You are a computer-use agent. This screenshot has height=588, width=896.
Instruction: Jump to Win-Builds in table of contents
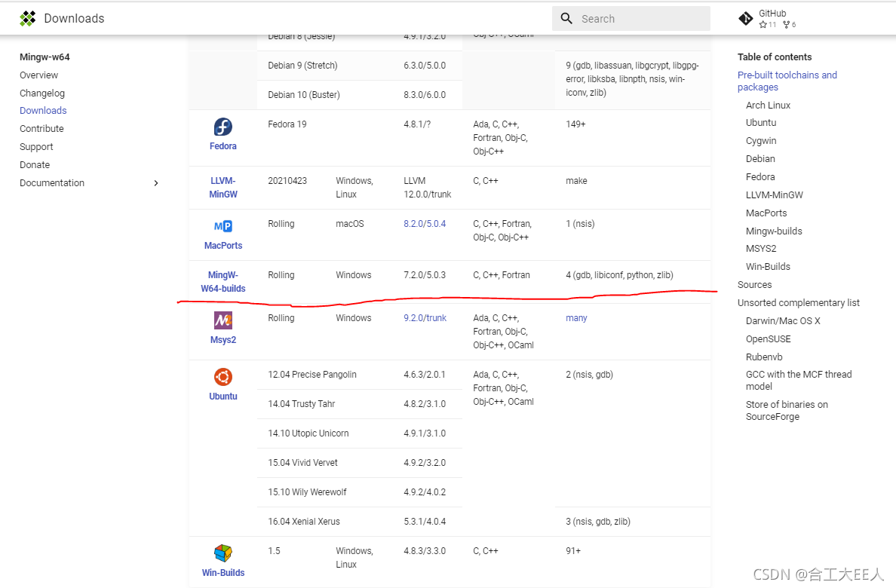768,266
